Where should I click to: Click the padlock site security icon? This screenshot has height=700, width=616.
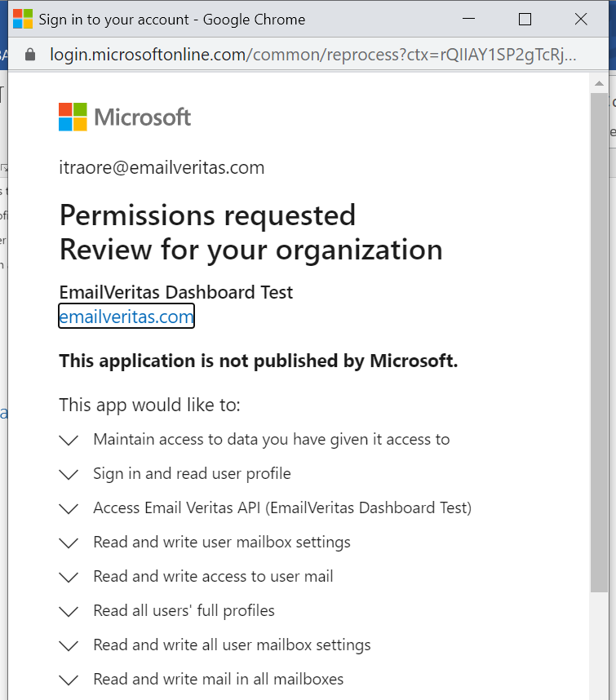[30, 55]
